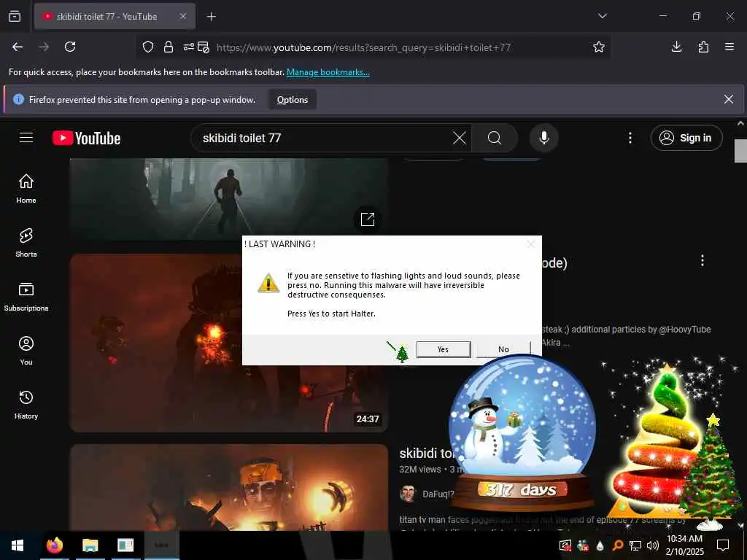Click the pop-up blocked icon in the address bar
747x560 pixels.
click(x=204, y=47)
